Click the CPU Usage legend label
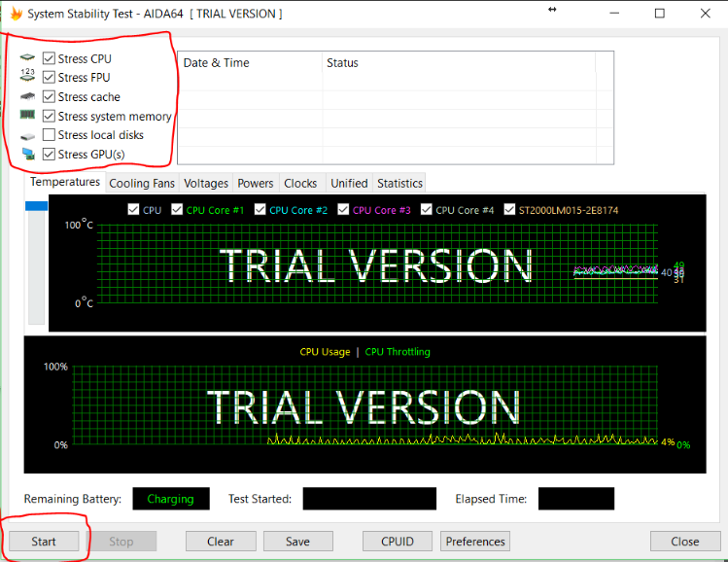Viewport: 728px width, 562px height. coord(325,352)
